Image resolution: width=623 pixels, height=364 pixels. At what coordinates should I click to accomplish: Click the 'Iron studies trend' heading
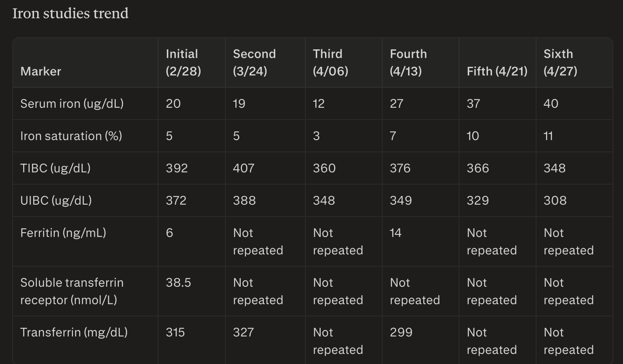coord(70,14)
